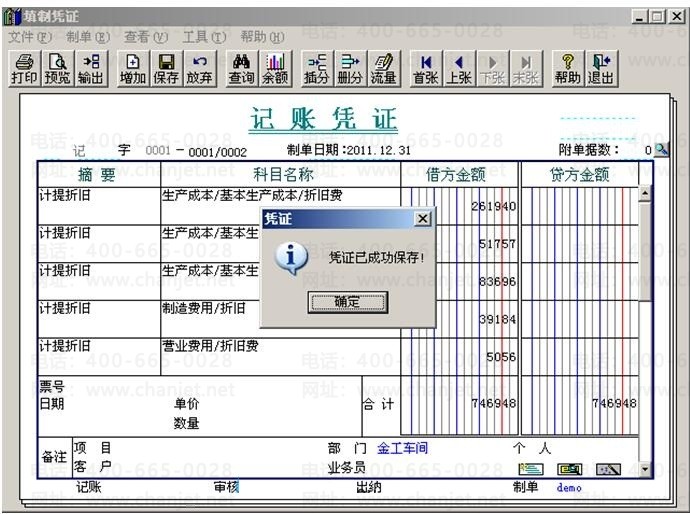
Task: Open the 工具(T) menu
Action: [x=204, y=37]
